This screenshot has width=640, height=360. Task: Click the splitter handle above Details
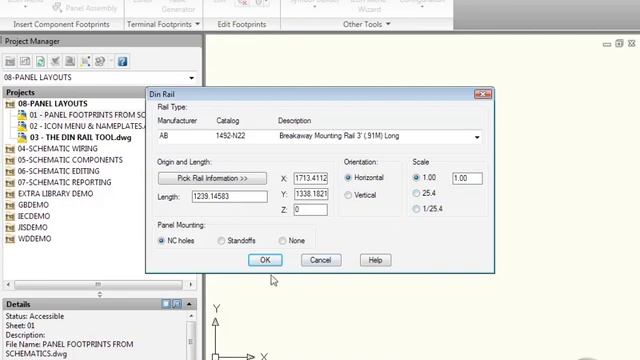click(100, 294)
